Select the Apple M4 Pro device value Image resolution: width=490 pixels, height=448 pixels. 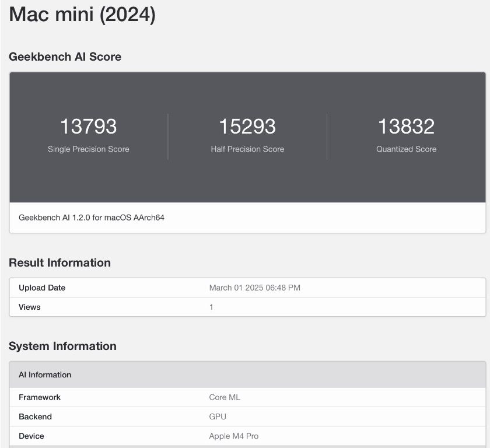234,436
